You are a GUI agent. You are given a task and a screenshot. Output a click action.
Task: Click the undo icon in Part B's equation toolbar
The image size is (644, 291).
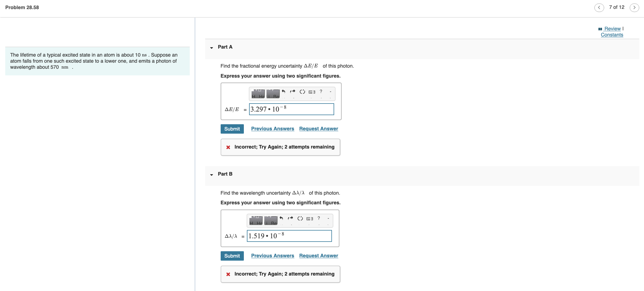(x=281, y=218)
